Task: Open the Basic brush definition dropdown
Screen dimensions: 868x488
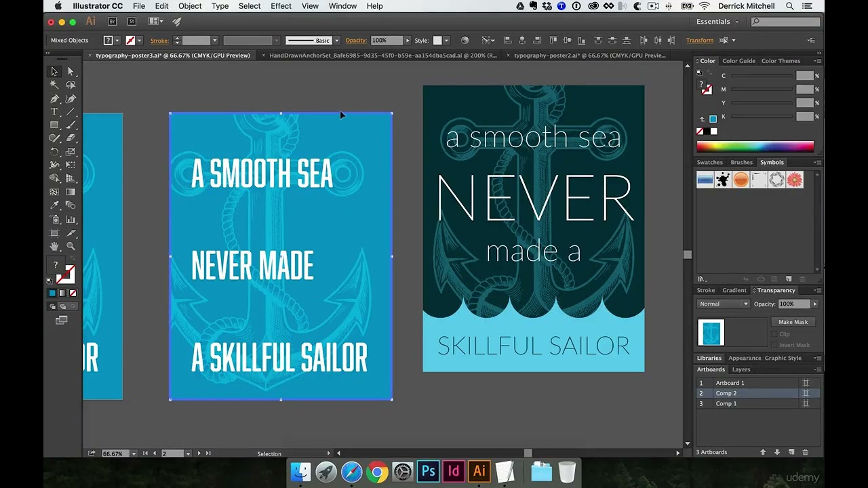Action: point(336,41)
